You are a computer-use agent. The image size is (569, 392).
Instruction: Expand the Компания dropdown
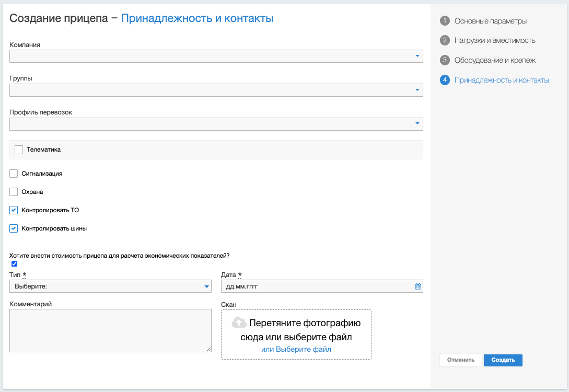[216, 56]
